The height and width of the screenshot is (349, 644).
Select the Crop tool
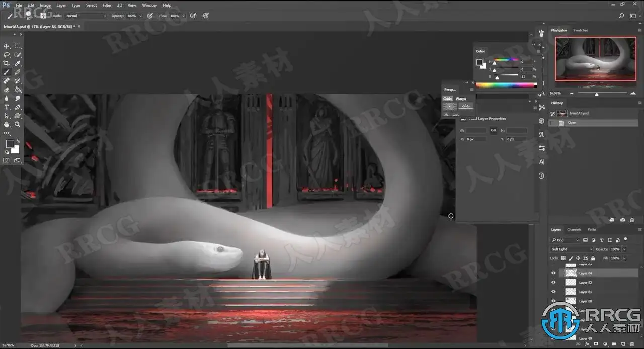7,63
